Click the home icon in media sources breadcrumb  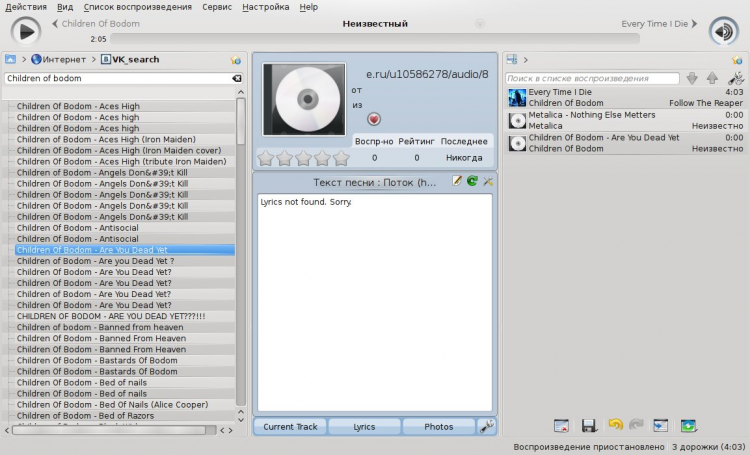click(10, 59)
